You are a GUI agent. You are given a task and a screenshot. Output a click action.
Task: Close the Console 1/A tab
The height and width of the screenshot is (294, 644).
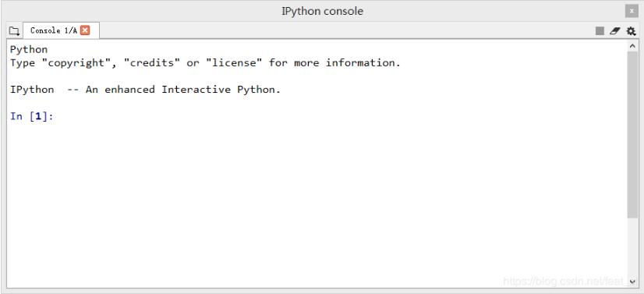click(85, 30)
